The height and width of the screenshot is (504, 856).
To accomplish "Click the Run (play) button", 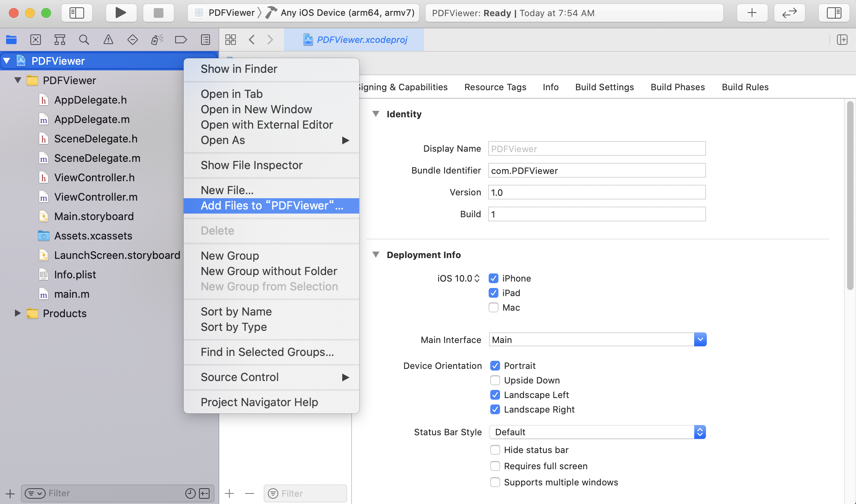I will pos(120,13).
